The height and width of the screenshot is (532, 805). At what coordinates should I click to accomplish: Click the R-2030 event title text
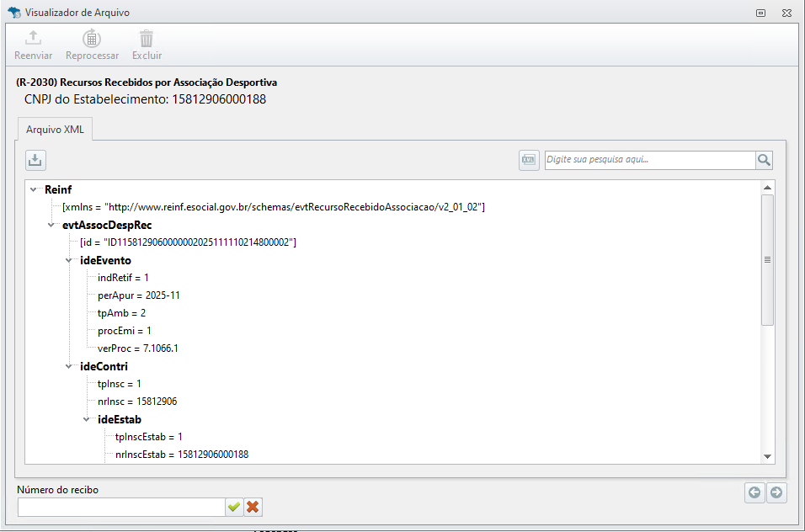147,82
